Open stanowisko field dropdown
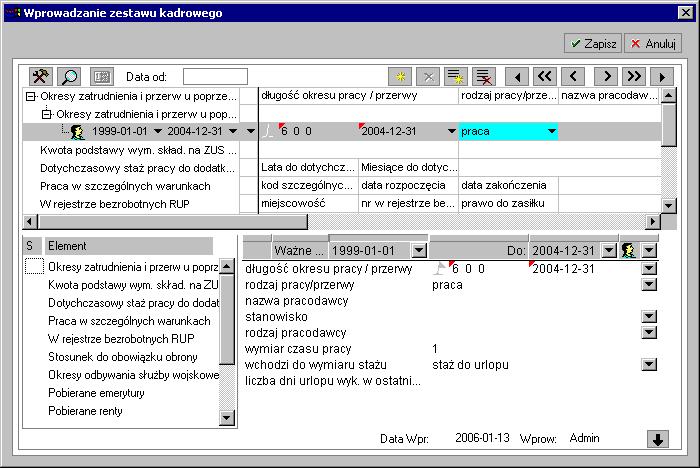This screenshot has width=700, height=468. [649, 317]
